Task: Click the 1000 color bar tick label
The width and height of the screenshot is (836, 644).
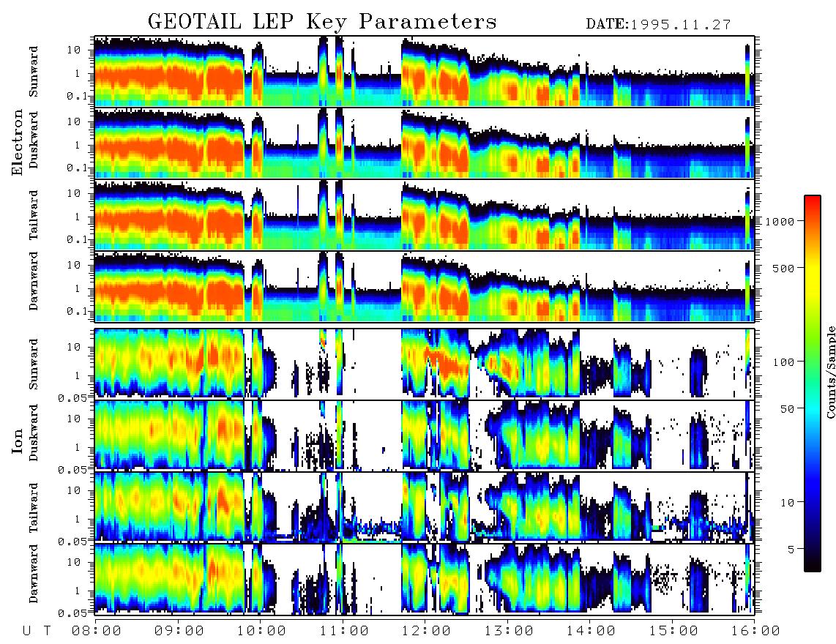Action: (x=780, y=222)
